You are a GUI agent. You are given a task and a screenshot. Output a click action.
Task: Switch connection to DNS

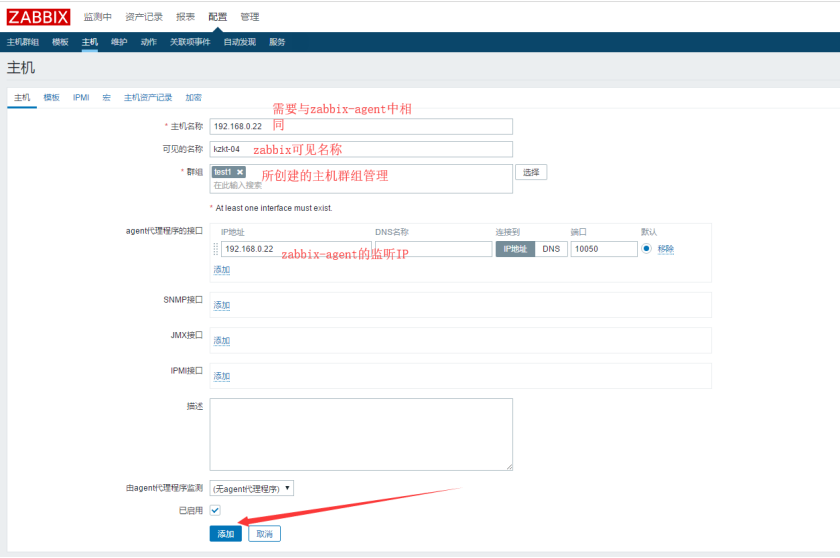pyautogui.click(x=551, y=249)
